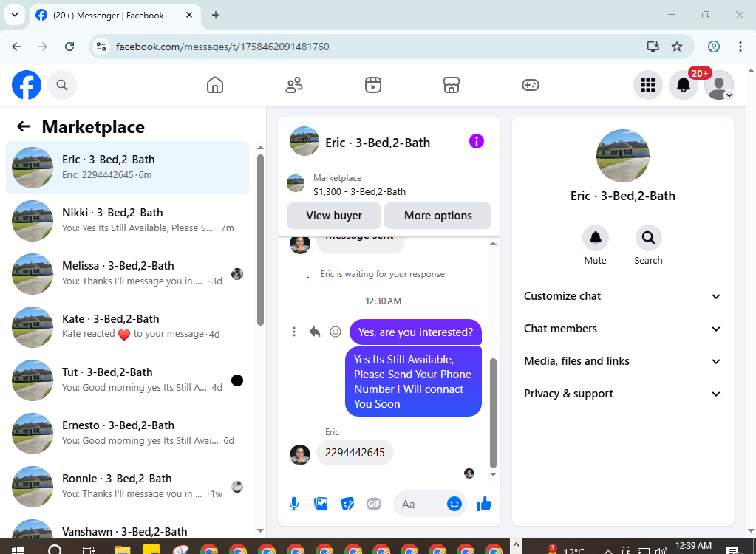
Task: Open more options for 'Yes, are you interested?'
Action: pos(294,332)
